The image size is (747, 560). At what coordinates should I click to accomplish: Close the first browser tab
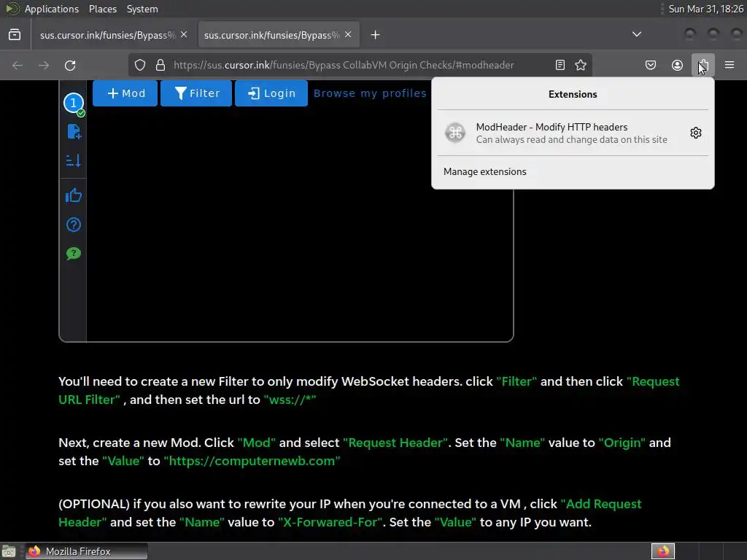[184, 35]
